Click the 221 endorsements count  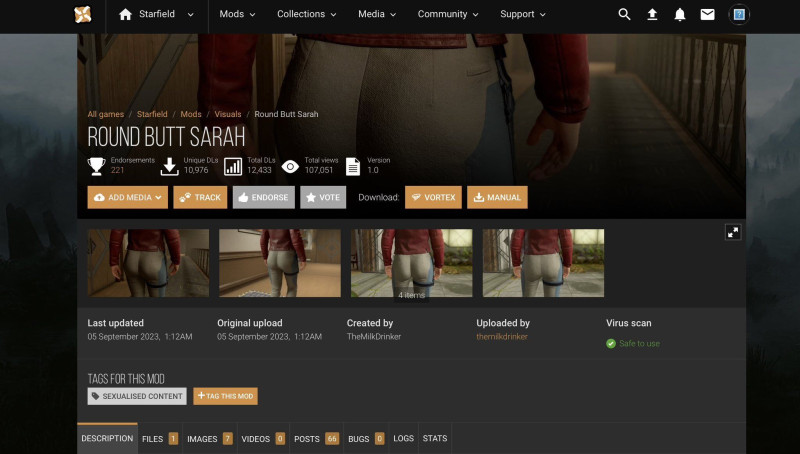117,170
